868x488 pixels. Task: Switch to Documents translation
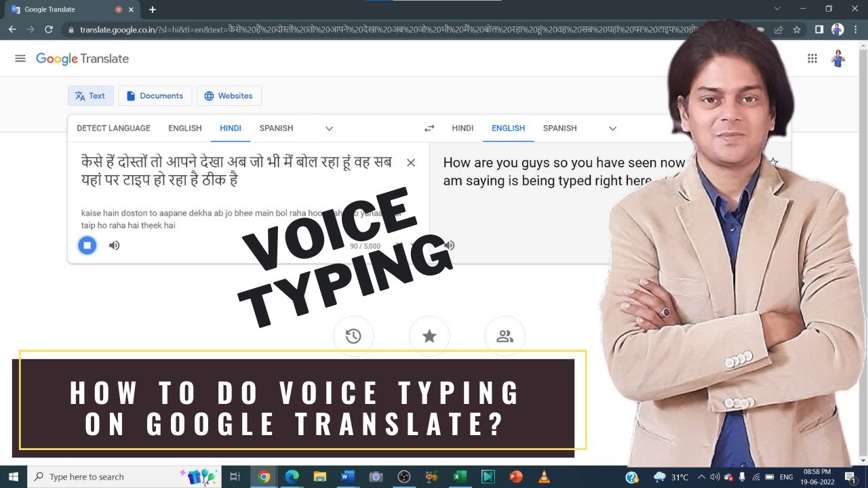(155, 96)
